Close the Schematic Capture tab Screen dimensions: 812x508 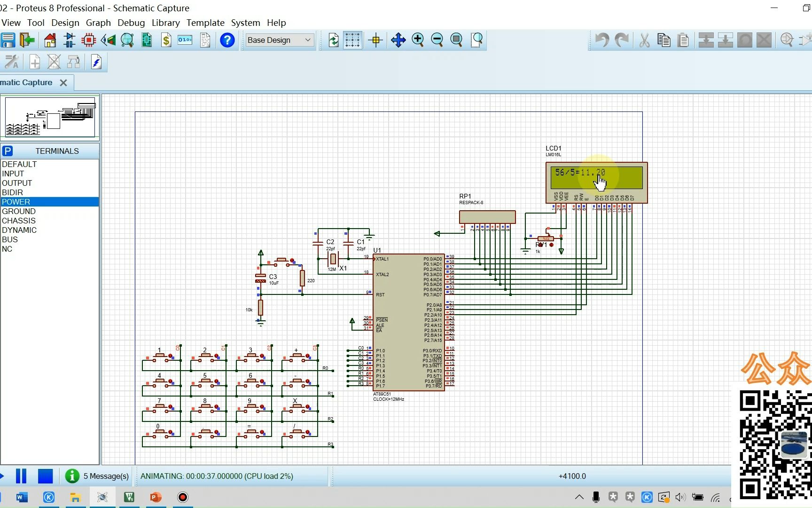[63, 83]
